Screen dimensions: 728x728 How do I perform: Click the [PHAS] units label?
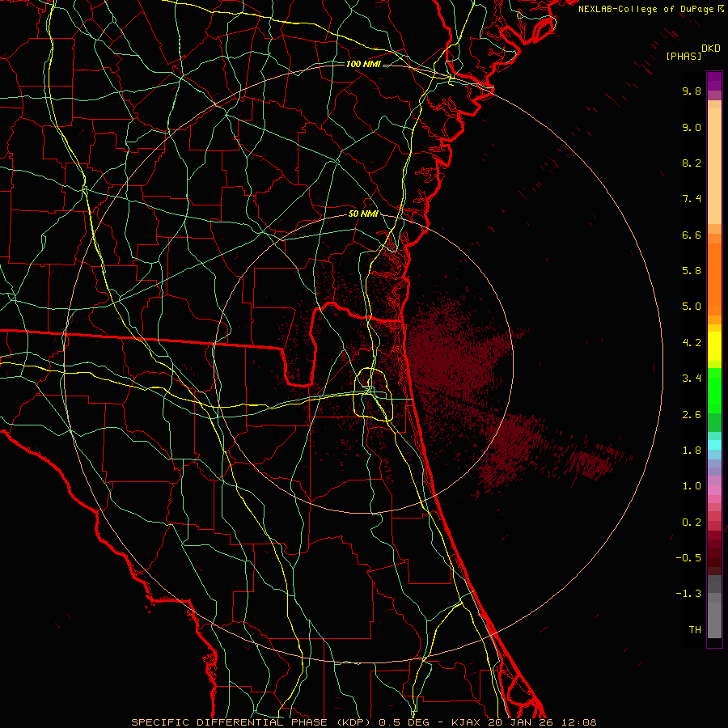(x=684, y=57)
